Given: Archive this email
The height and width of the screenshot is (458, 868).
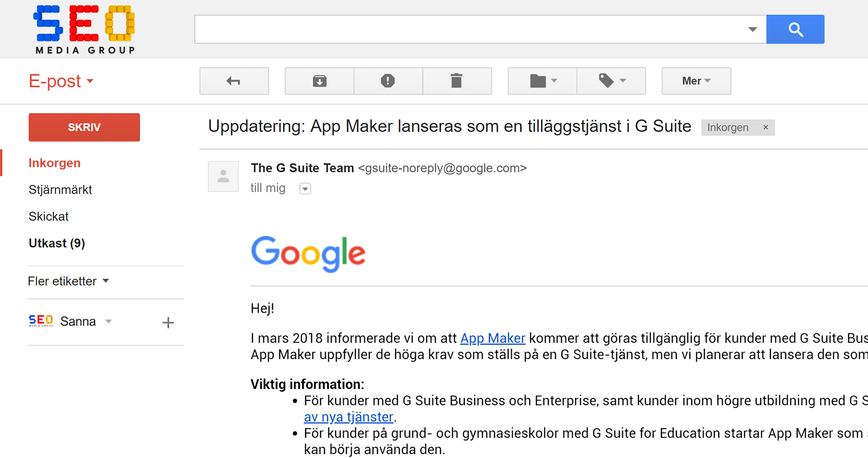Looking at the screenshot, I should (x=320, y=81).
